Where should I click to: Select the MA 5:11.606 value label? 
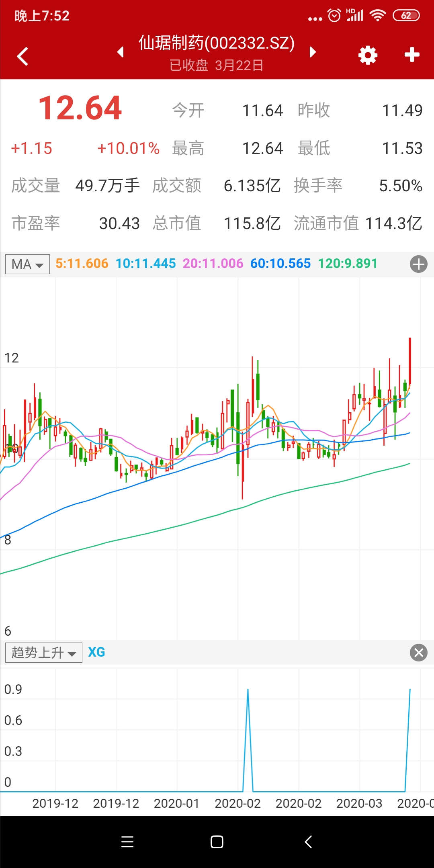(82, 264)
